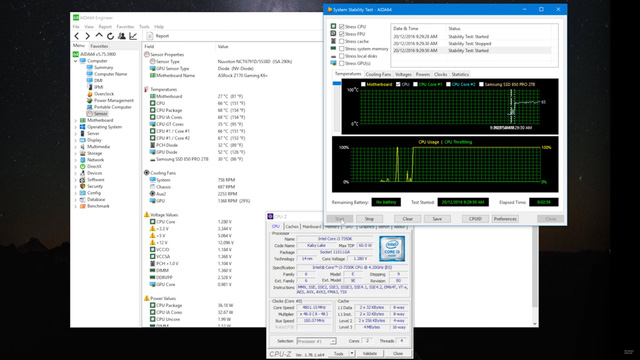
Task: Enable the Stress cache checkbox
Action: tap(342, 41)
